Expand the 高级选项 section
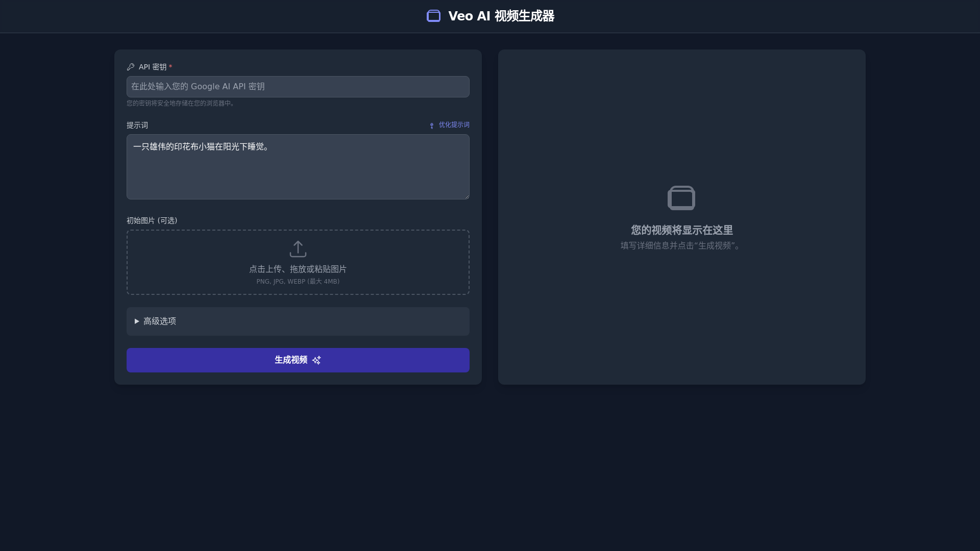 (x=298, y=321)
